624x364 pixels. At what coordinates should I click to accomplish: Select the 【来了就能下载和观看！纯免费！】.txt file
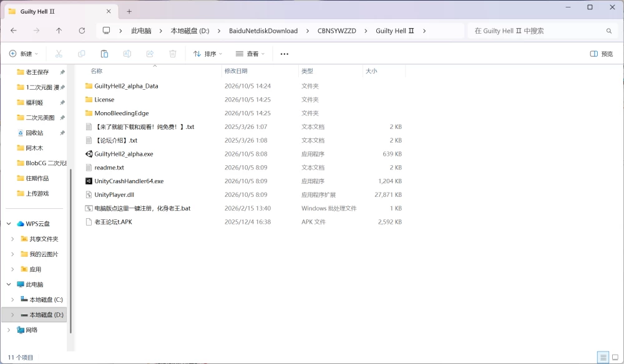pyautogui.click(x=145, y=127)
